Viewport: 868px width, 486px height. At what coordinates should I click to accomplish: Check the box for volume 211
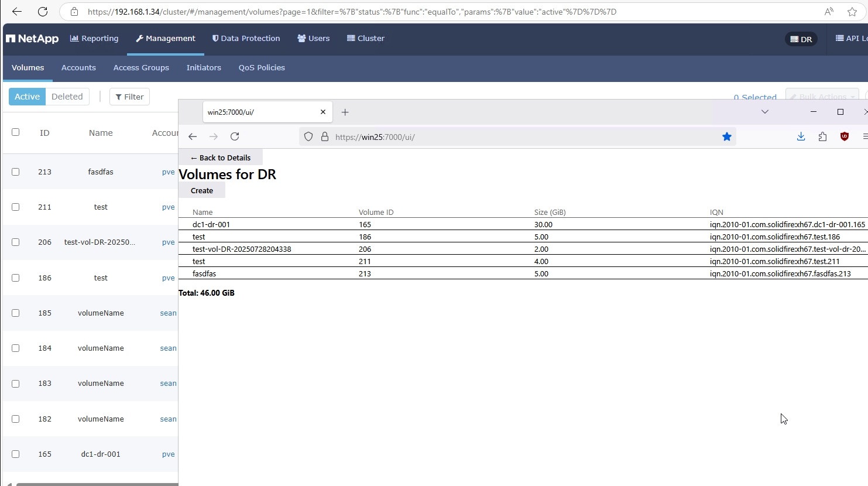click(x=16, y=207)
